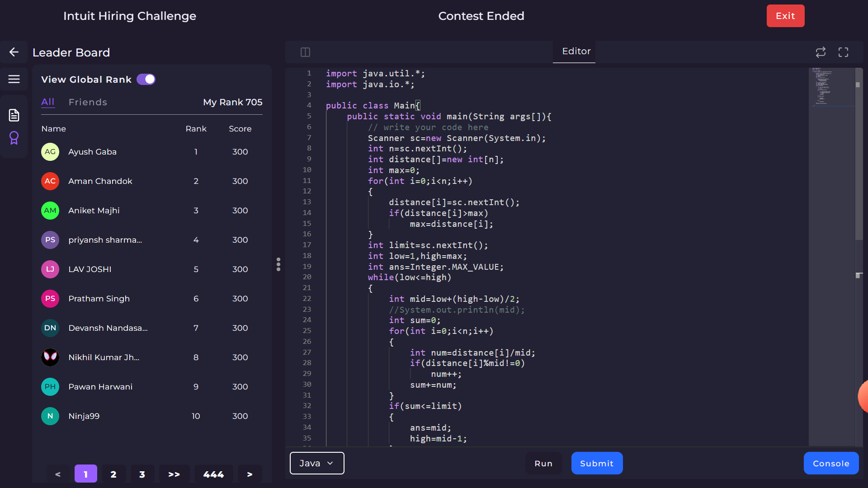Open Nikhil Kumar Jh... profile avatar
The width and height of the screenshot is (868, 488).
[50, 357]
